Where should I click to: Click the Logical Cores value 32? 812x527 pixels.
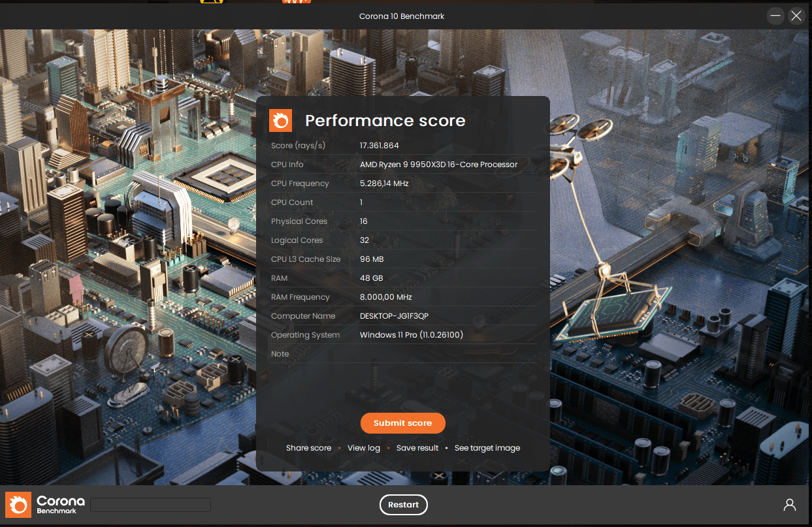[x=365, y=240]
